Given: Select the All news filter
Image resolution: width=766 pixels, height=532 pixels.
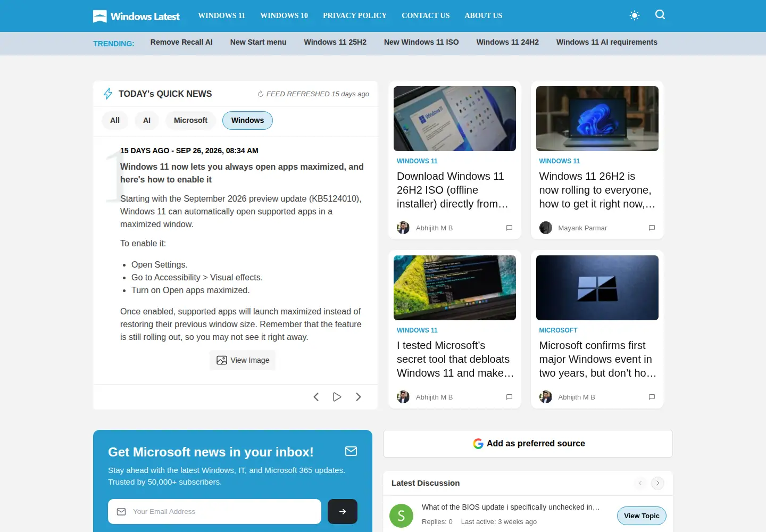Looking at the screenshot, I should (115, 120).
